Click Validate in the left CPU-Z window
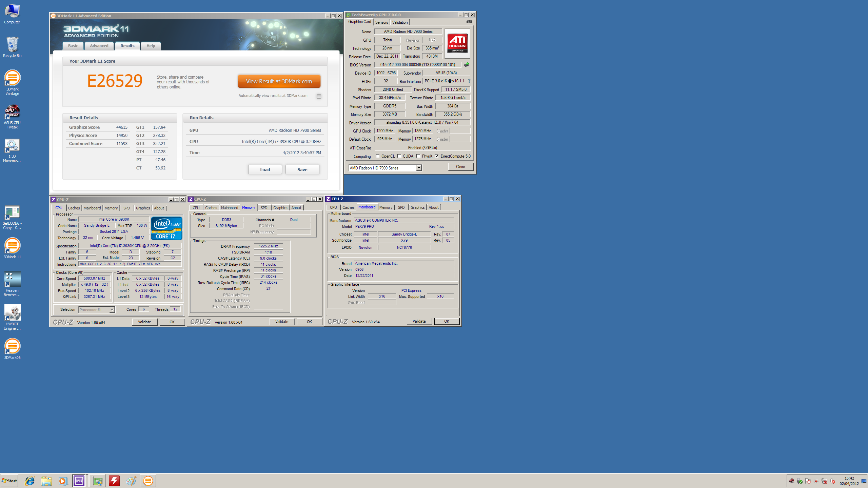This screenshot has height=488, width=868. tap(144, 322)
